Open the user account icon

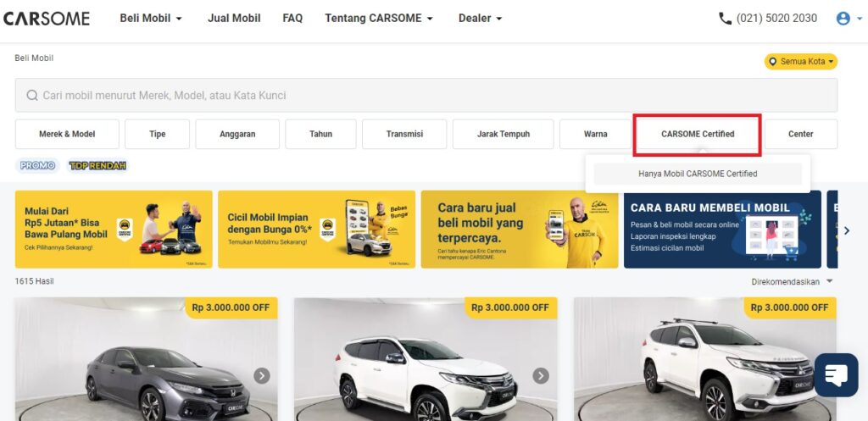[843, 19]
